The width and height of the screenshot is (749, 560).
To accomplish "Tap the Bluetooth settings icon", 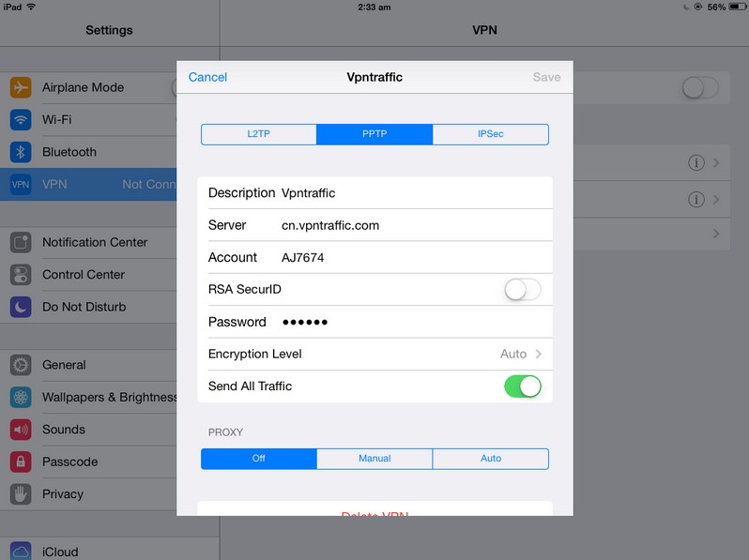I will [21, 152].
